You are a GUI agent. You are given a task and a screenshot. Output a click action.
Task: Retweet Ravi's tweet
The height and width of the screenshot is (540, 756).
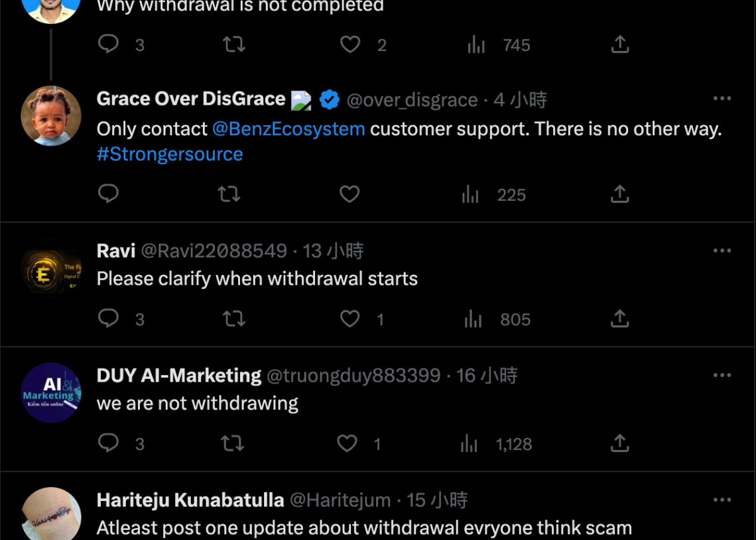coord(233,319)
